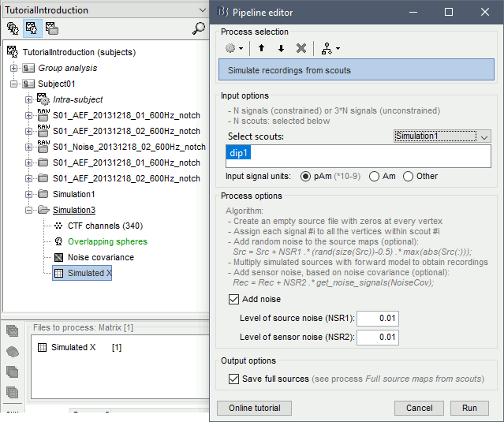Expand the Group analysis tree node

29,68
